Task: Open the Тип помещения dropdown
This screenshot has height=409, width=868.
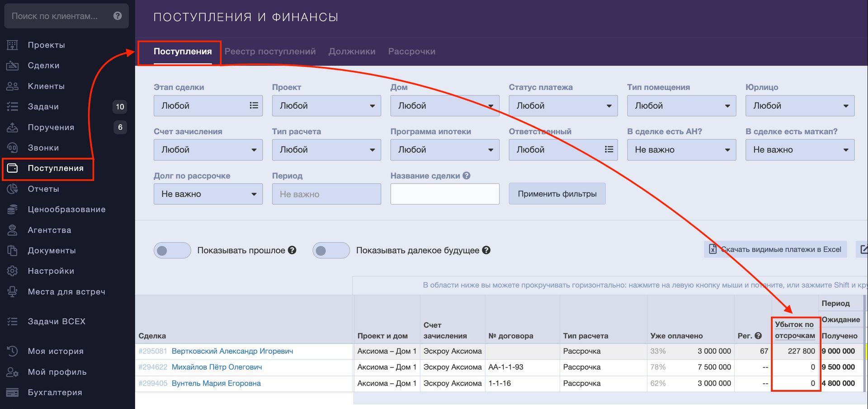Action: 682,106
